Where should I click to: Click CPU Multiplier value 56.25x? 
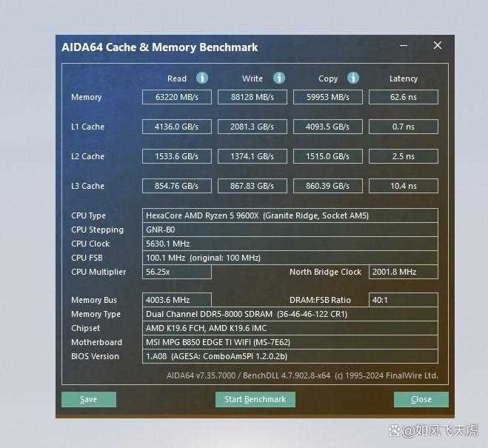[177, 272]
